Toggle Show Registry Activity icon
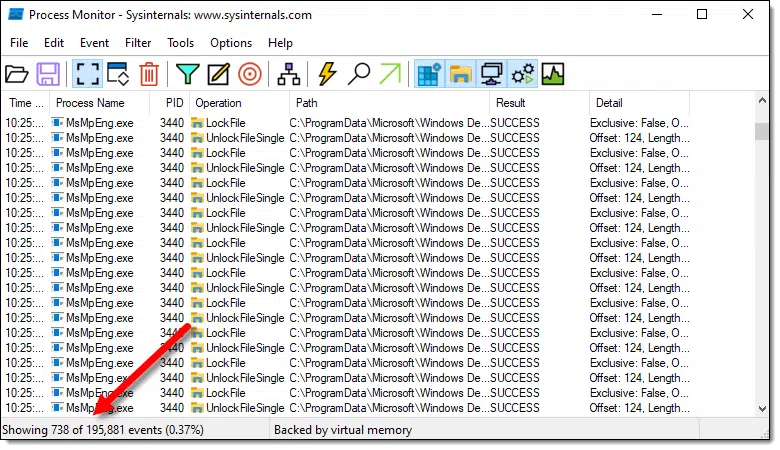The height and width of the screenshot is (450, 780). pos(429,75)
